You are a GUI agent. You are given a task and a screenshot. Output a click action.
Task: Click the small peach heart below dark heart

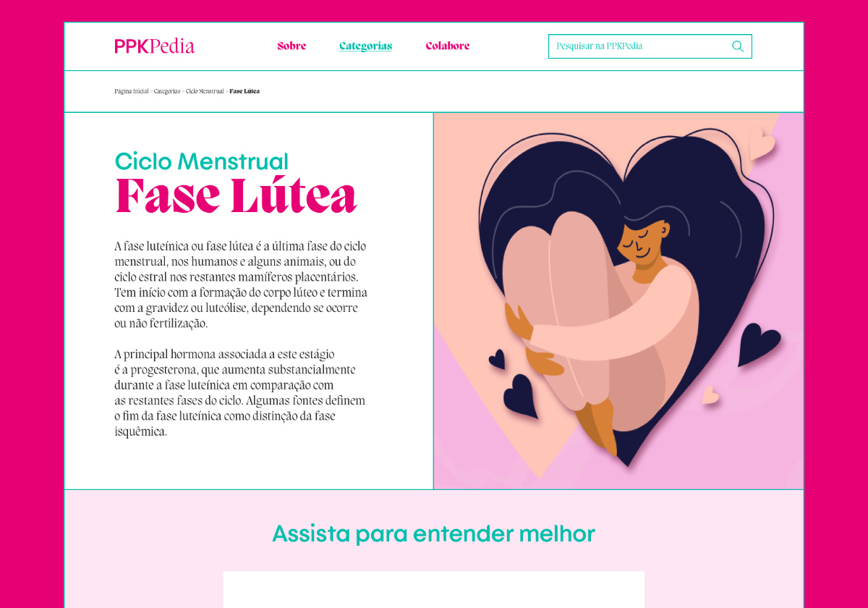pos(711,394)
